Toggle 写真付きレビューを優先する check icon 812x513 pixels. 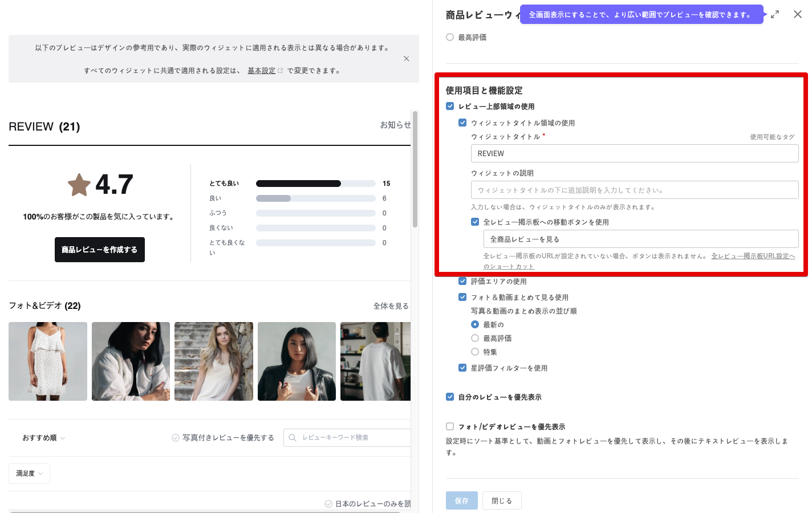tap(176, 438)
